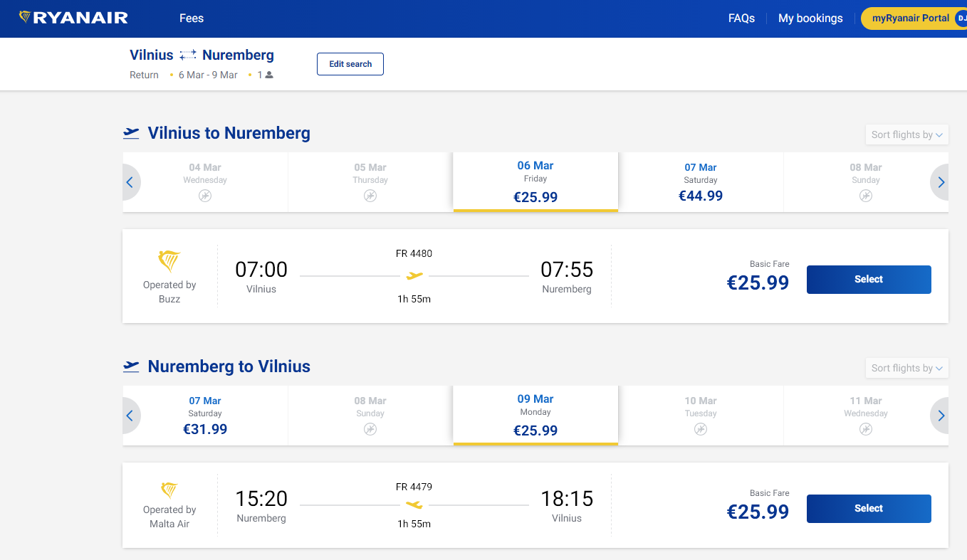Show earlier return dates with left arrow
This screenshot has height=560, width=967.
click(x=130, y=416)
